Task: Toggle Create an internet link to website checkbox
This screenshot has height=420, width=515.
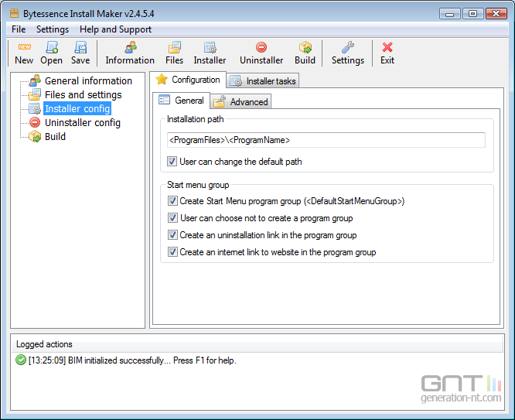Action: click(172, 252)
